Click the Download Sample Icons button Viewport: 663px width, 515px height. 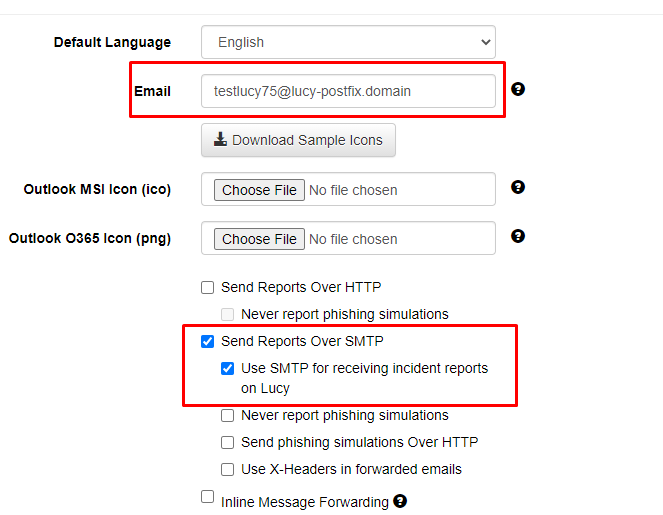pyautogui.click(x=298, y=140)
